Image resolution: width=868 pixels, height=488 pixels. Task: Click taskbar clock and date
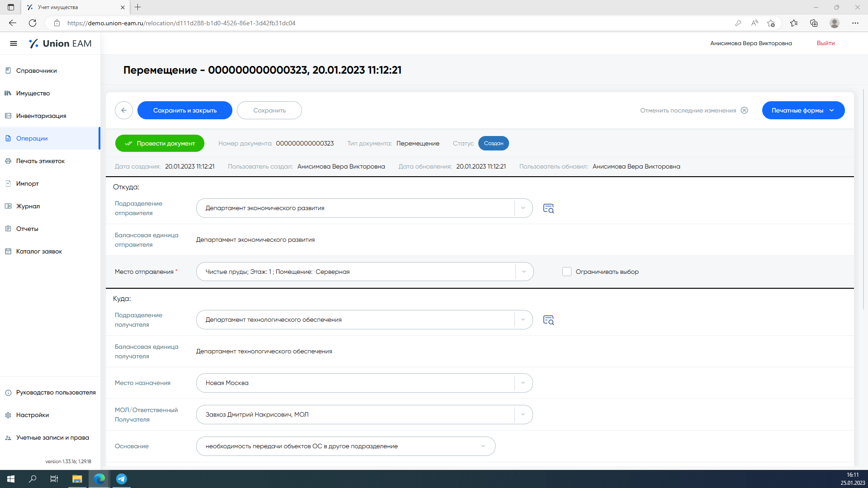click(x=853, y=479)
